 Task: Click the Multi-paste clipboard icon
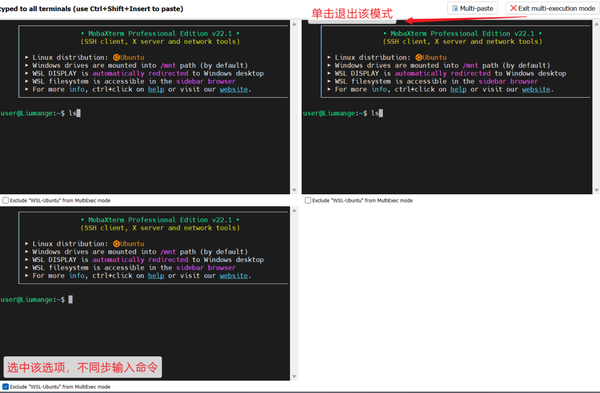[455, 8]
